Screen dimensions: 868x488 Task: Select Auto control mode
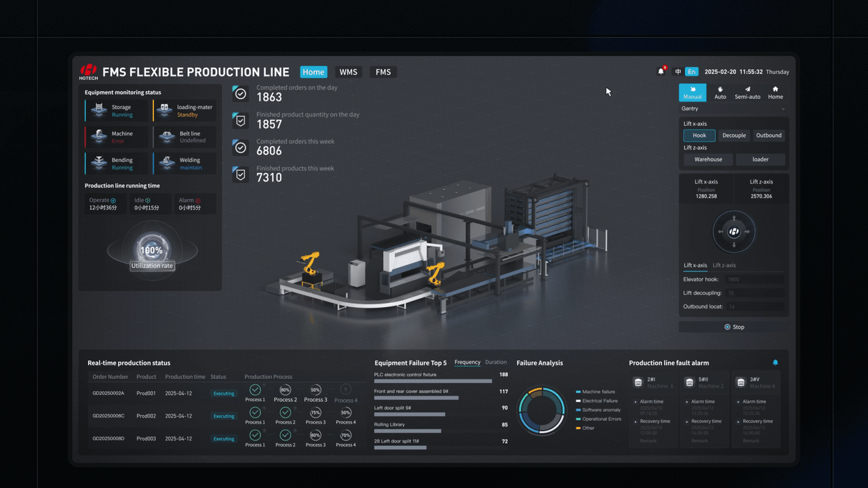pos(720,93)
